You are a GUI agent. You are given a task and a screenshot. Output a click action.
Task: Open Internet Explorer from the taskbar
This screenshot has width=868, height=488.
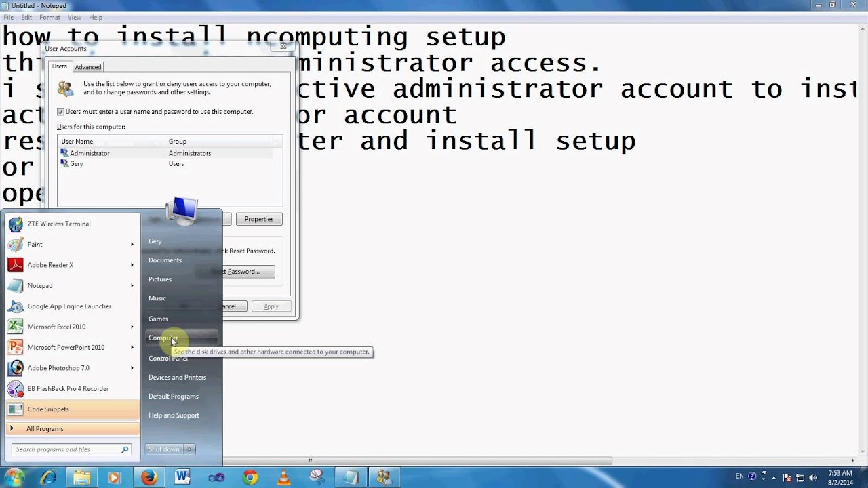pos(48,477)
